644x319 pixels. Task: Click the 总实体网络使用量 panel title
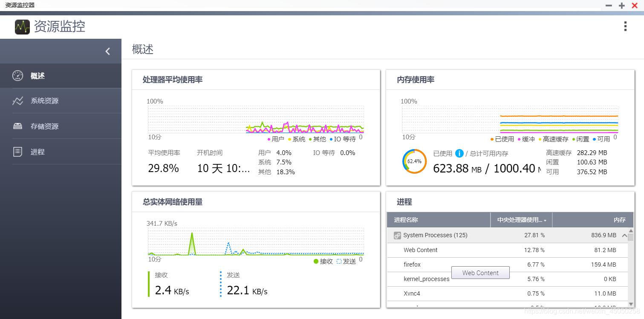173,202
